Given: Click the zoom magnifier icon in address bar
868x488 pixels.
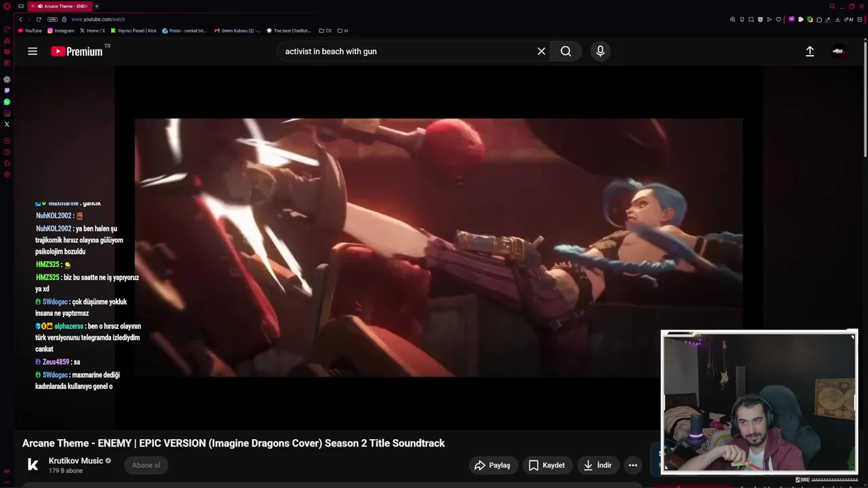Looking at the screenshot, I should coord(732,20).
